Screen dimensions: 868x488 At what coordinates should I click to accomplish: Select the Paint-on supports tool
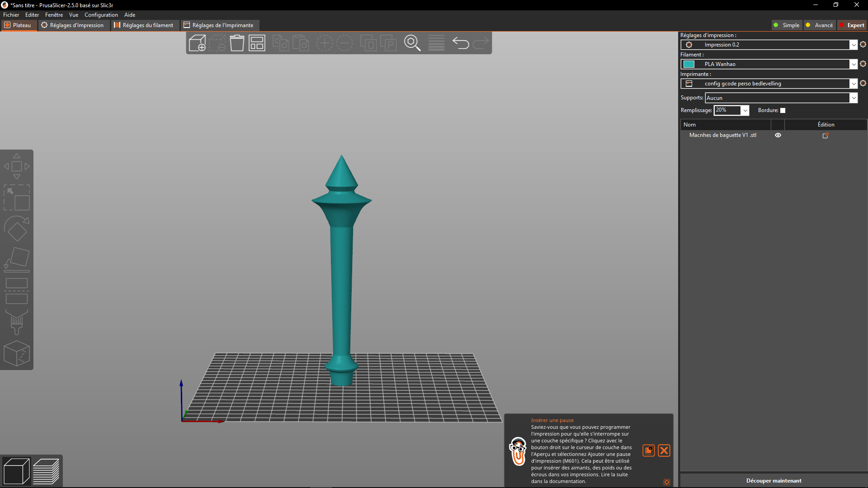tap(17, 322)
